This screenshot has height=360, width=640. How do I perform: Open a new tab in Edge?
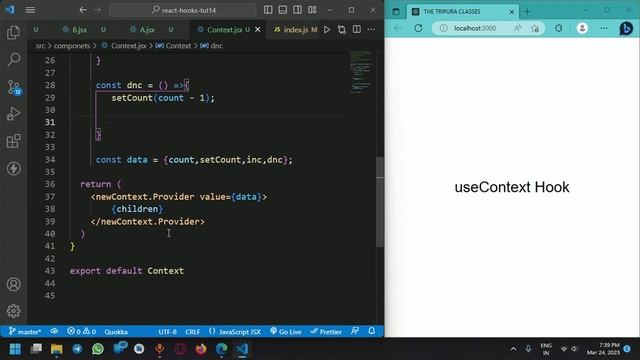pyautogui.click(x=527, y=11)
